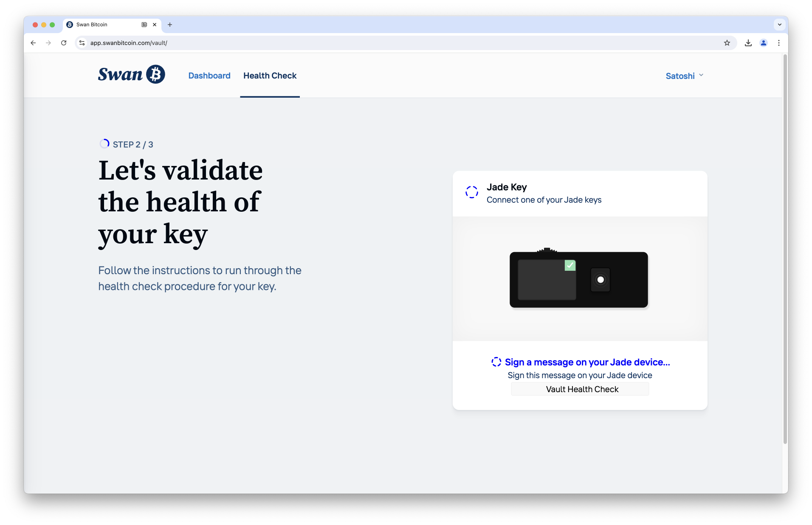Switch to the Dashboard tab
The height and width of the screenshot is (525, 812).
tap(209, 76)
